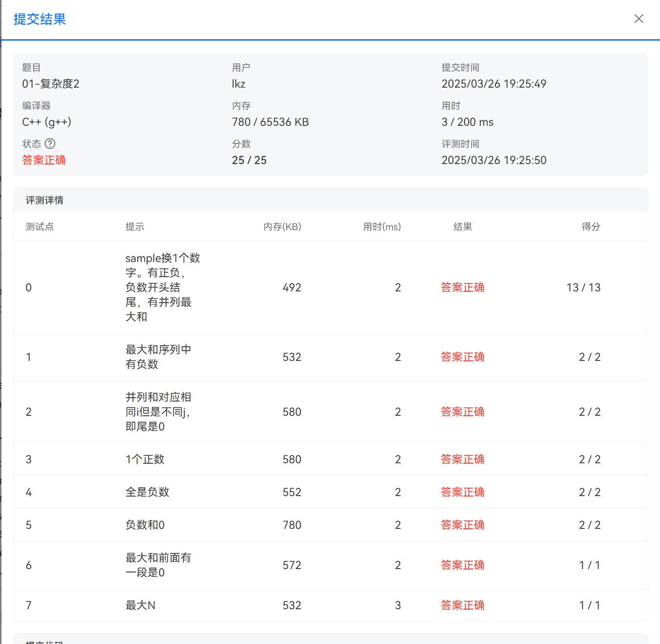The width and height of the screenshot is (660, 644).
Task: Click the 结果 column header
Action: tap(463, 227)
